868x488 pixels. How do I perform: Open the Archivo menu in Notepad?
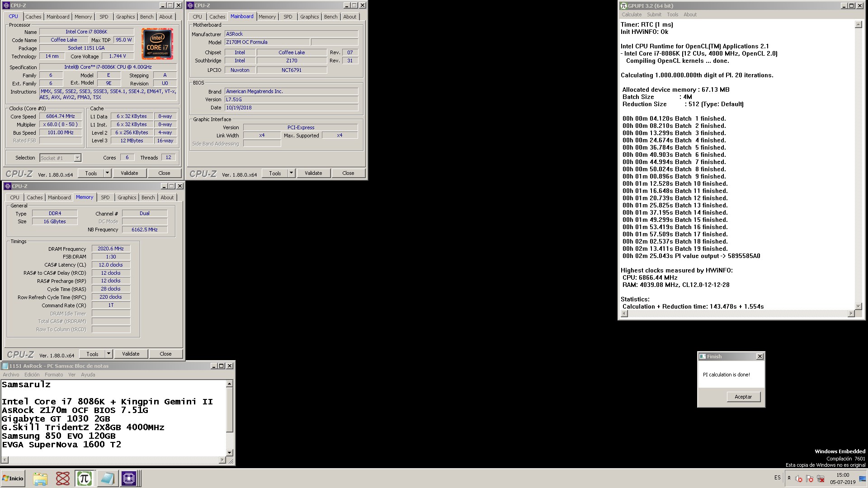tap(11, 375)
